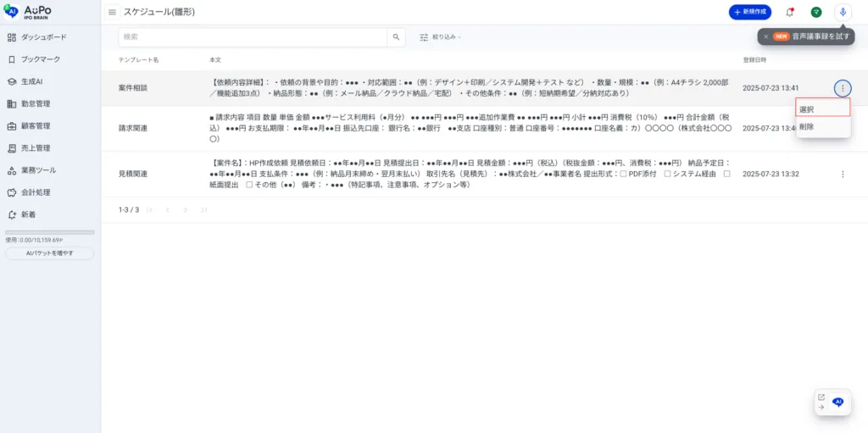The height and width of the screenshot is (433, 868).
Task: Click the 本文 column header
Action: click(214, 60)
